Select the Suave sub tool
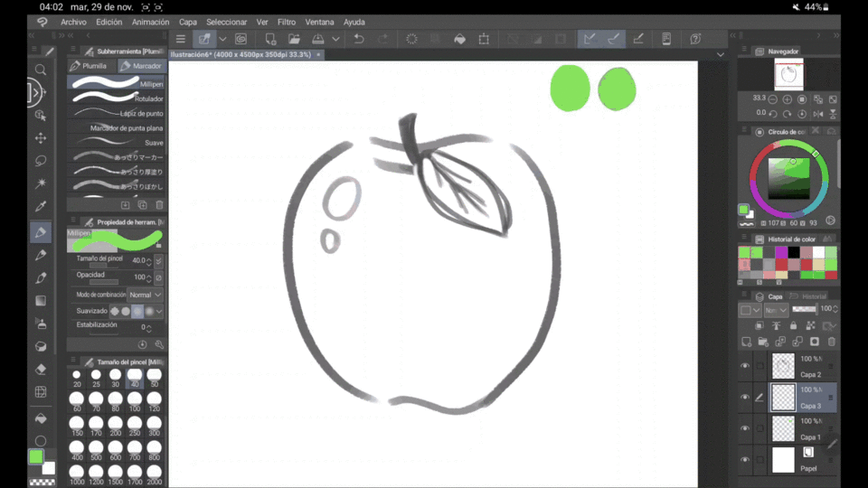Image resolution: width=868 pixels, height=488 pixels. pyautogui.click(x=117, y=142)
